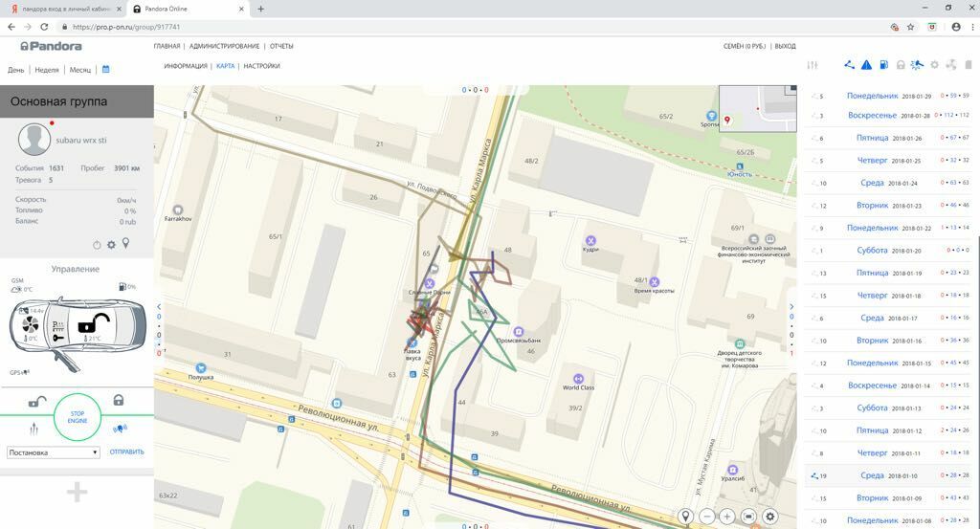Click the alarm warning triangle filter icon
The width and height of the screenshot is (980, 529).
click(866, 65)
